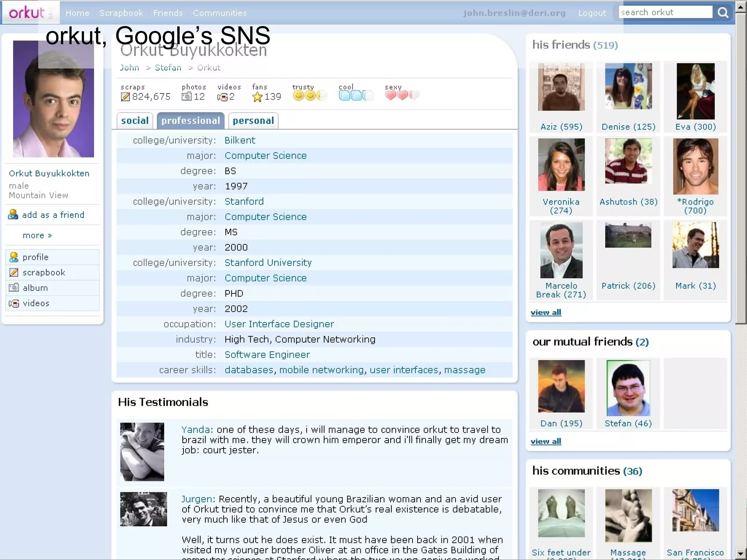Open Home in the top navigation
Viewport: 747px width, 560px height.
77,13
